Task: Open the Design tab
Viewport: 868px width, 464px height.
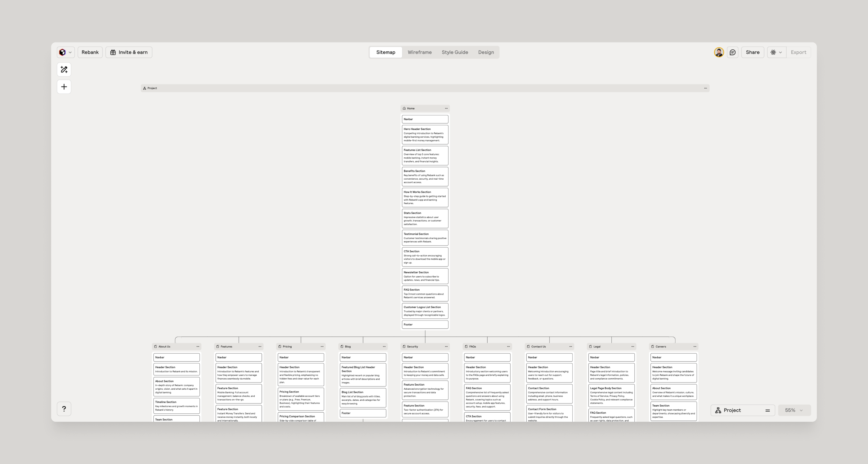Action: pyautogui.click(x=486, y=52)
